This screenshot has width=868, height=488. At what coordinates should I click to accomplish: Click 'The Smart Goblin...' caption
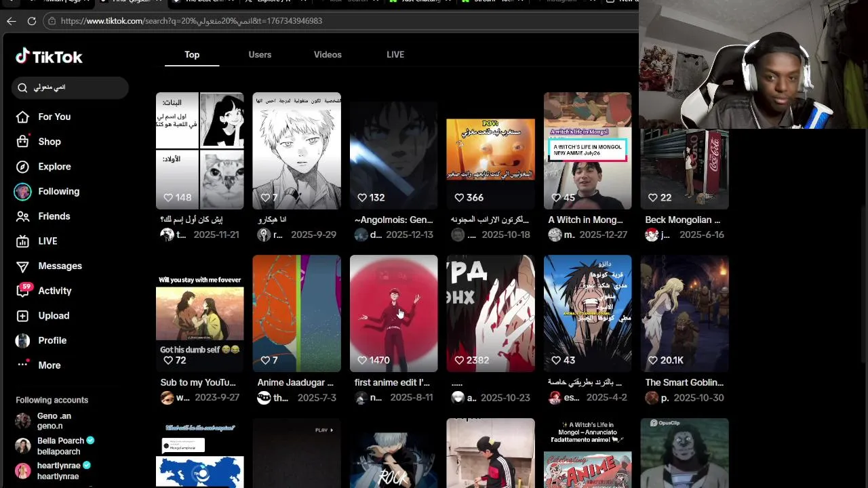point(684,382)
